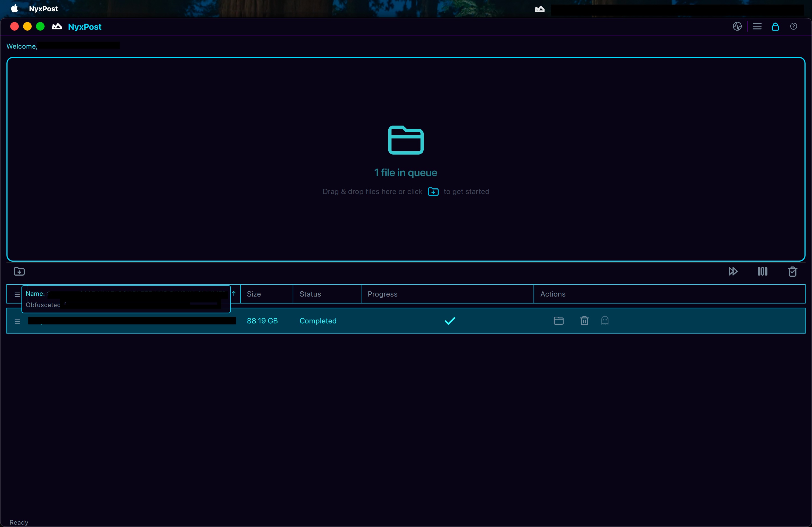Viewport: 812px width, 527px height.
Task: Open the help question mark icon
Action: point(793,26)
